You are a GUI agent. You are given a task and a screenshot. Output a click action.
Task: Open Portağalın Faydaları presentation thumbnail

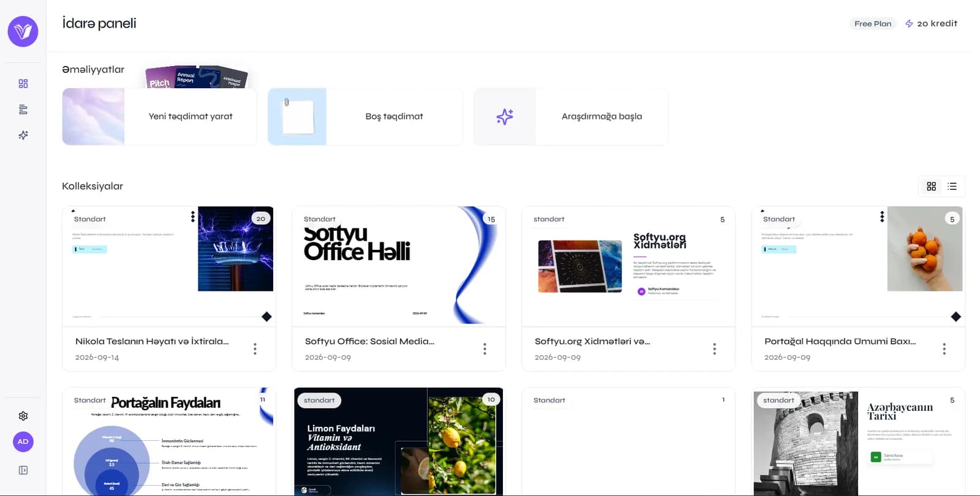click(x=169, y=441)
